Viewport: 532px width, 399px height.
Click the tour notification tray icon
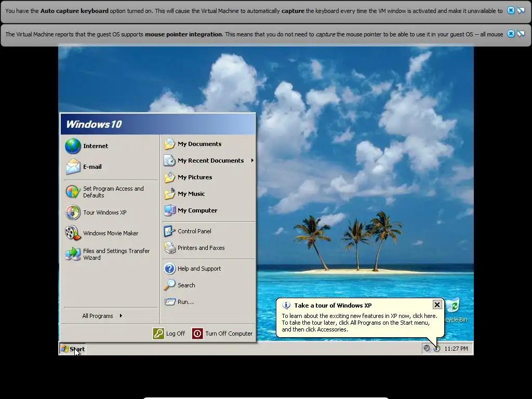coord(437,349)
